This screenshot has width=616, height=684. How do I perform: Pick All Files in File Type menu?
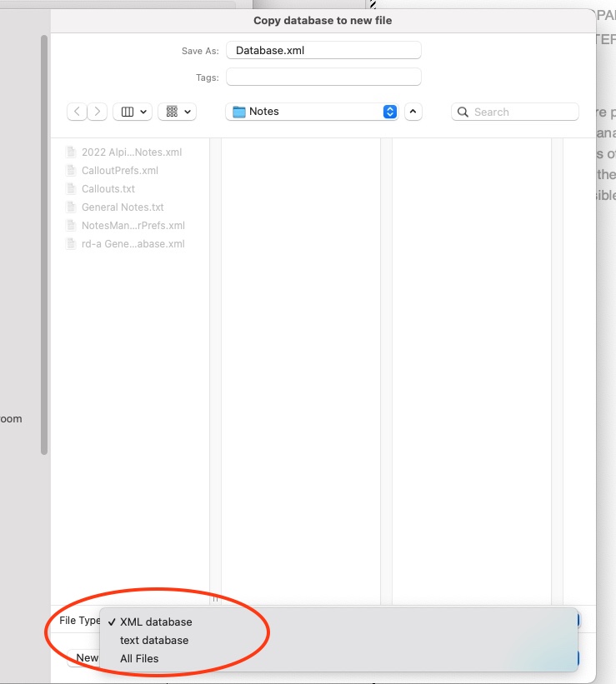139,659
